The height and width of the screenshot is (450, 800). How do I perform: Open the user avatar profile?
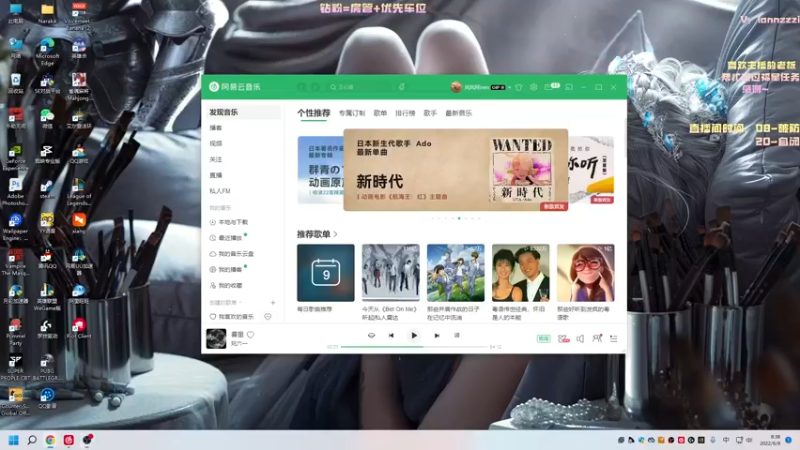[456, 87]
